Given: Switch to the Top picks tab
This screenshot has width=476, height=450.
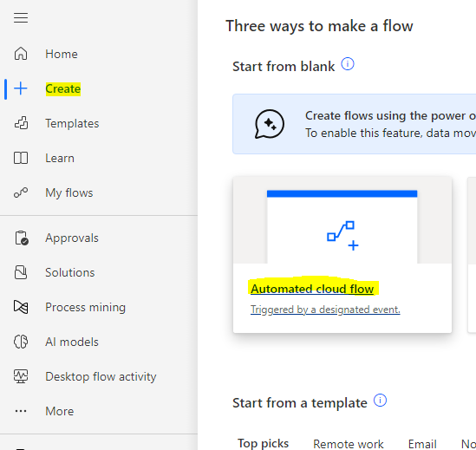Looking at the screenshot, I should pyautogui.click(x=263, y=444).
